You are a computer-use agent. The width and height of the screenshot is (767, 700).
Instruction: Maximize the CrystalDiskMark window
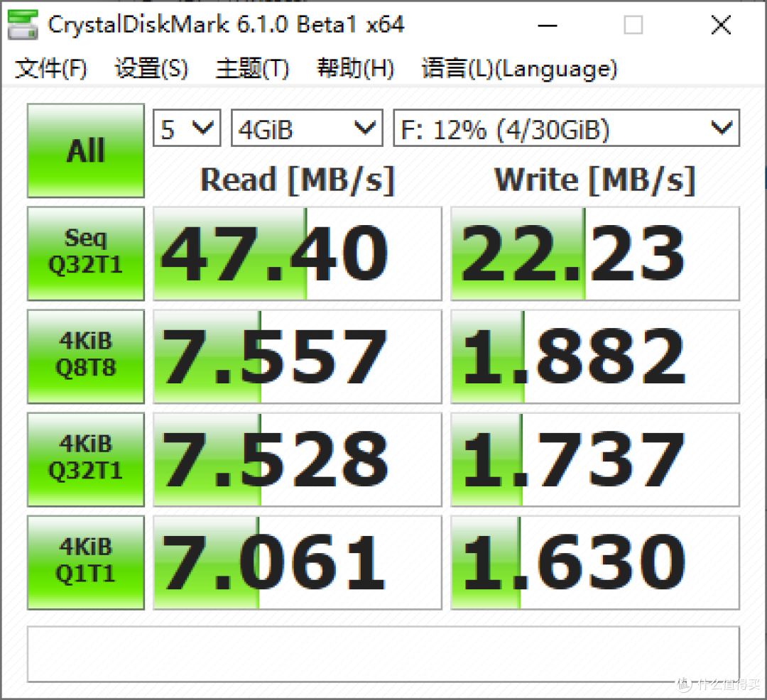[633, 25]
